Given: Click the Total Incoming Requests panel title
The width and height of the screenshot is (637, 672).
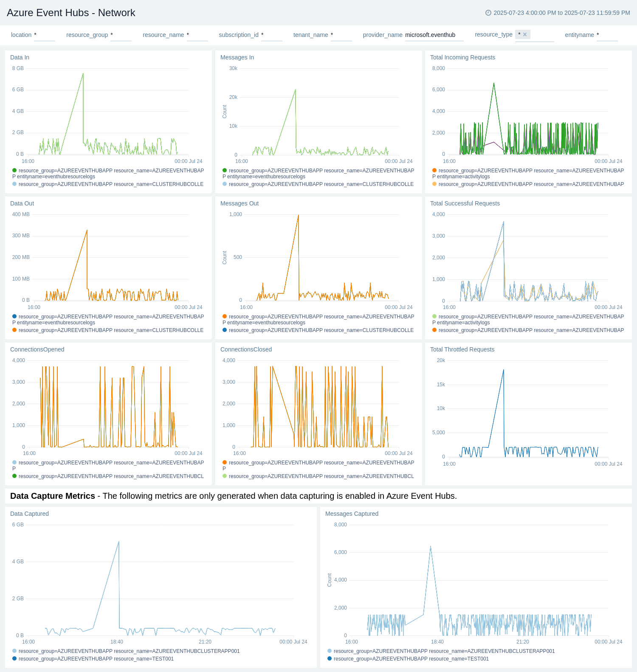Looking at the screenshot, I should click(x=462, y=57).
